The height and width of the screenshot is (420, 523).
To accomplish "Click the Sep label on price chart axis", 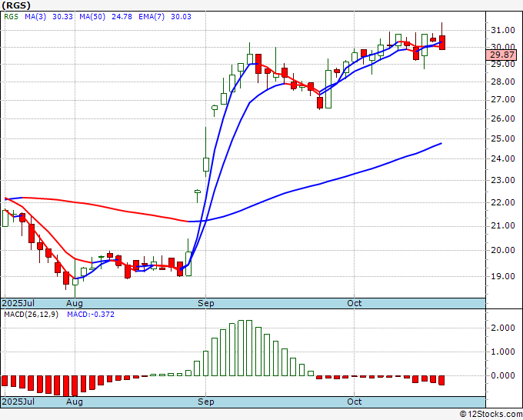I will [206, 303].
